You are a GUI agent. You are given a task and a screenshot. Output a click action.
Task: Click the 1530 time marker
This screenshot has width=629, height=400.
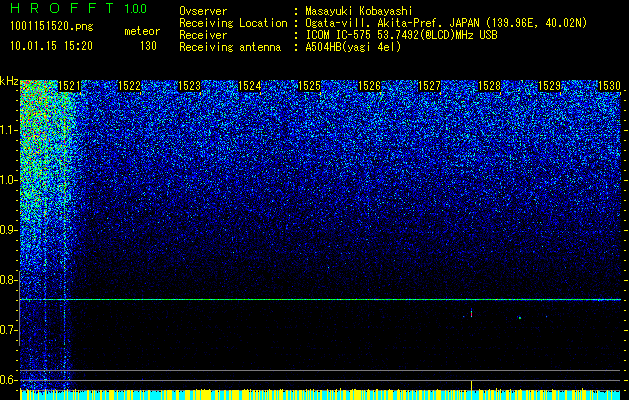pos(609,86)
